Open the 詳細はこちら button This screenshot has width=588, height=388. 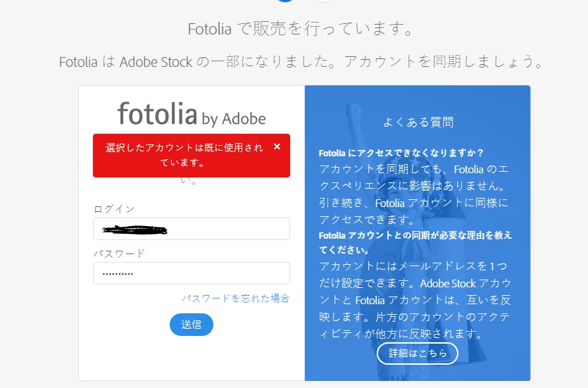pos(418,353)
